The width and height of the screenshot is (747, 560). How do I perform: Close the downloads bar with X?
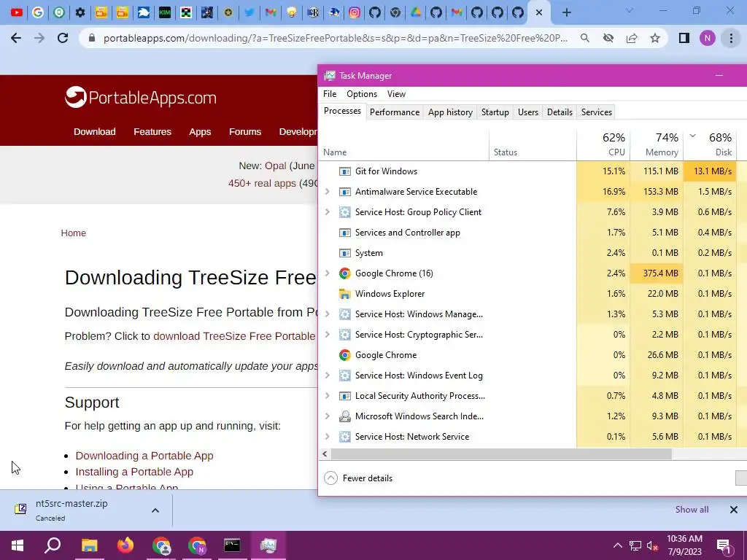(734, 510)
